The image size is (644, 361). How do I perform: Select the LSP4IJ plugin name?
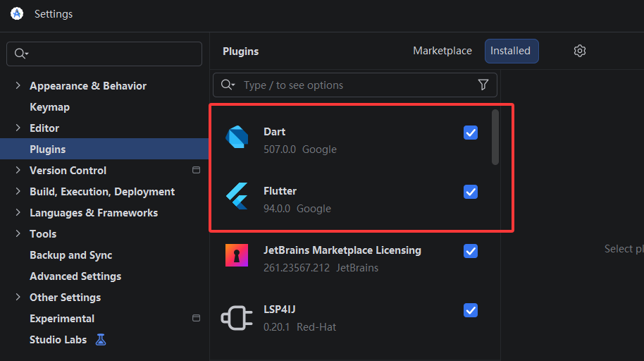(x=279, y=310)
